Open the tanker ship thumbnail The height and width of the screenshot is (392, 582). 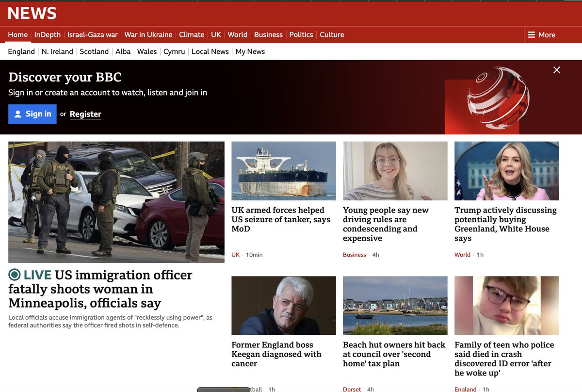pyautogui.click(x=284, y=171)
